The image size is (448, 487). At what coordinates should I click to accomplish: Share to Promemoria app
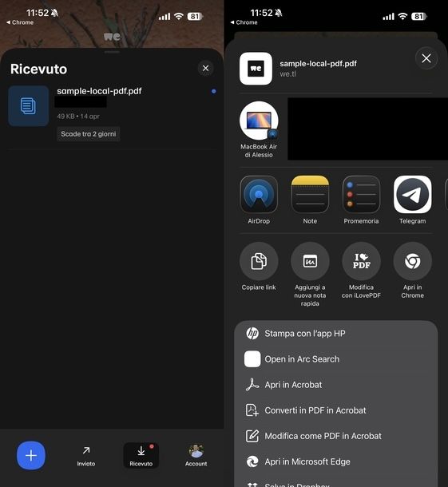pos(361,200)
